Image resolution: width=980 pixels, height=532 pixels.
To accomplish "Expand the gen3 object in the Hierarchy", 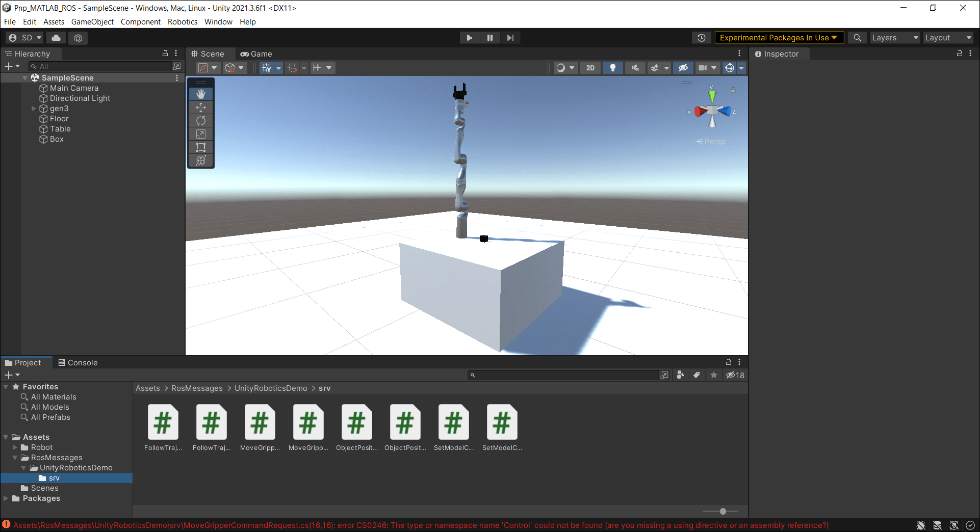I will coord(34,108).
